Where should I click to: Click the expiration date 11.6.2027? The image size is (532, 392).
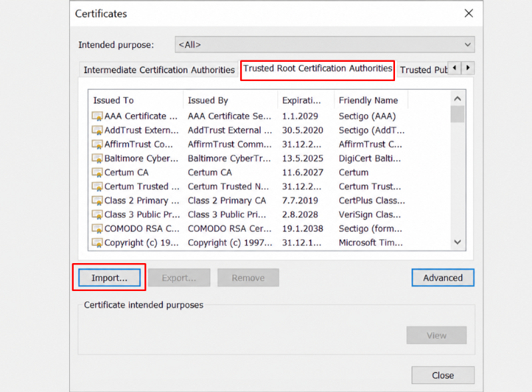click(x=303, y=173)
